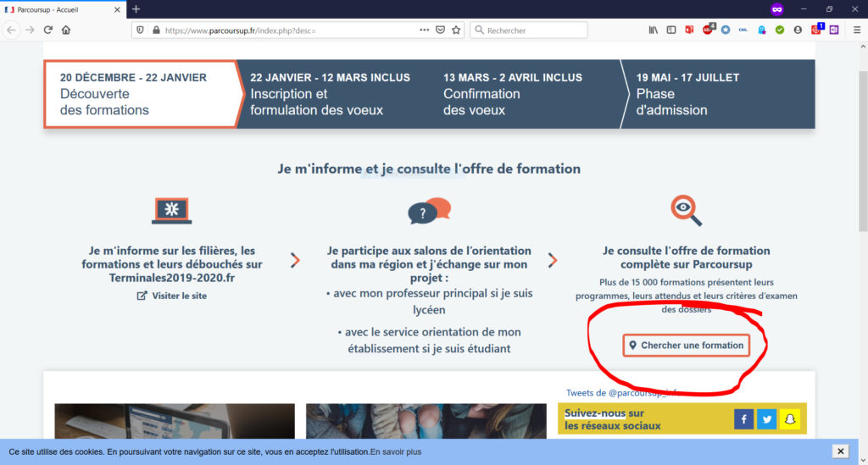Click the orange chevron after Terminales text
The width and height of the screenshot is (868, 465).
[x=295, y=260]
